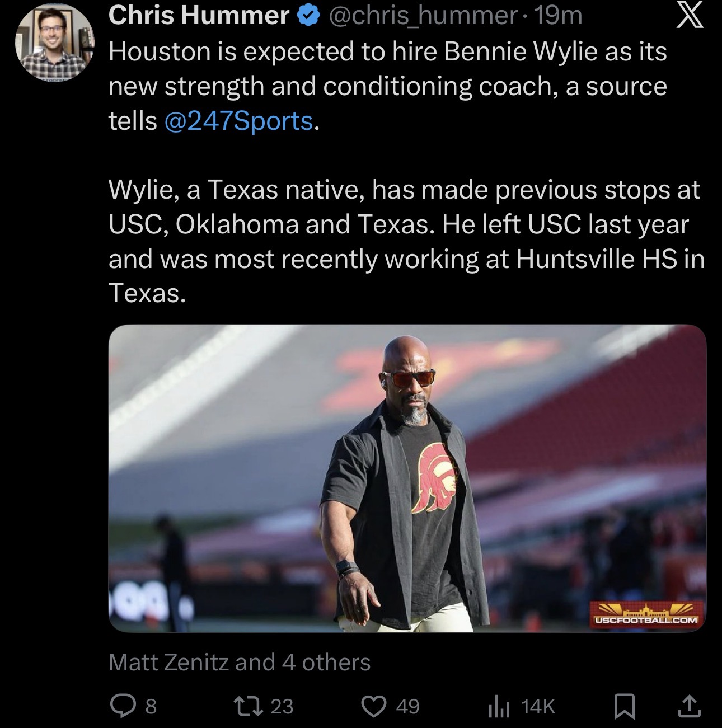Open the Bennie Wylie photo
Image resolution: width=722 pixels, height=728 pixels.
coord(407,478)
